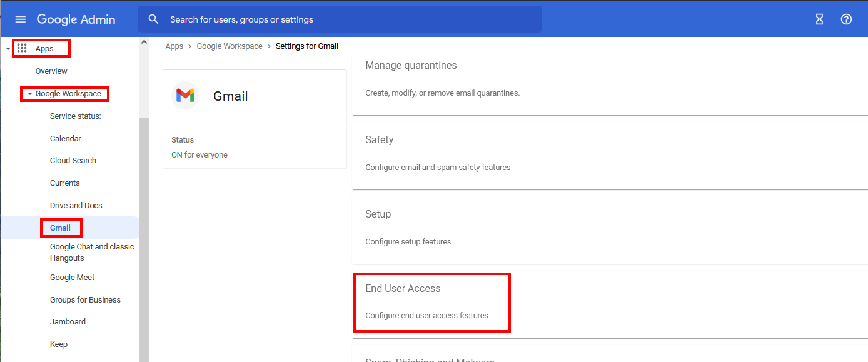The height and width of the screenshot is (362, 868).
Task: Select Google Workspace in the sidebar
Action: [x=68, y=94]
